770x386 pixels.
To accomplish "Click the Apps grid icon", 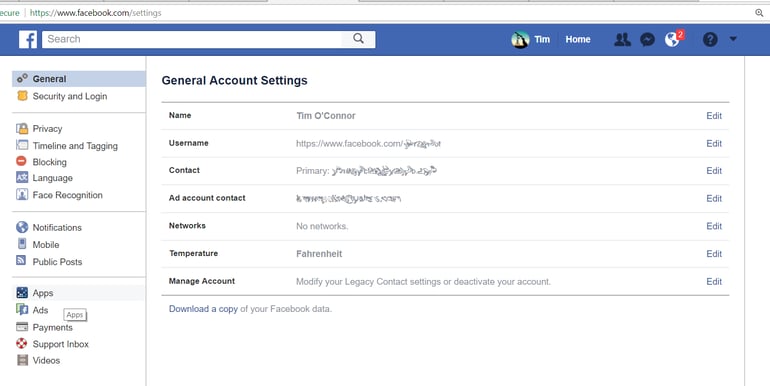I will 22,293.
